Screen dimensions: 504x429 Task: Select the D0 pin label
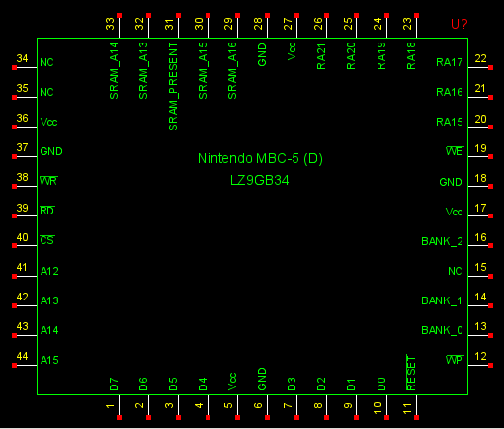(381, 385)
